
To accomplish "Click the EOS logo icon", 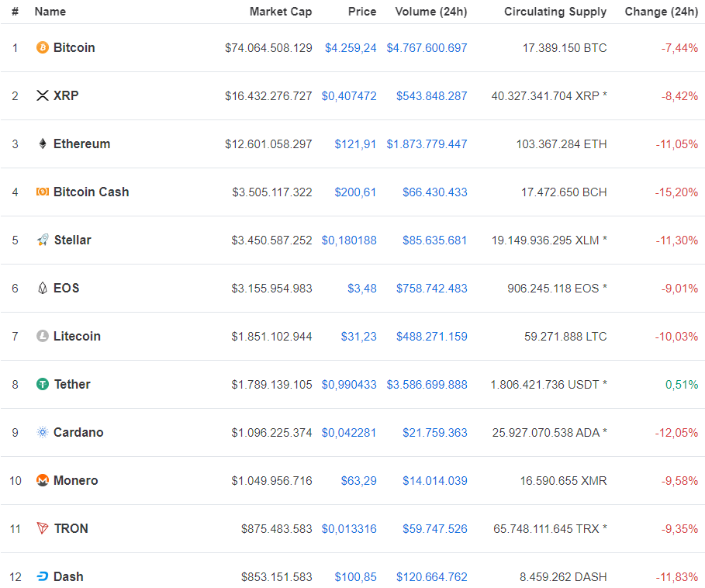I will click(42, 288).
